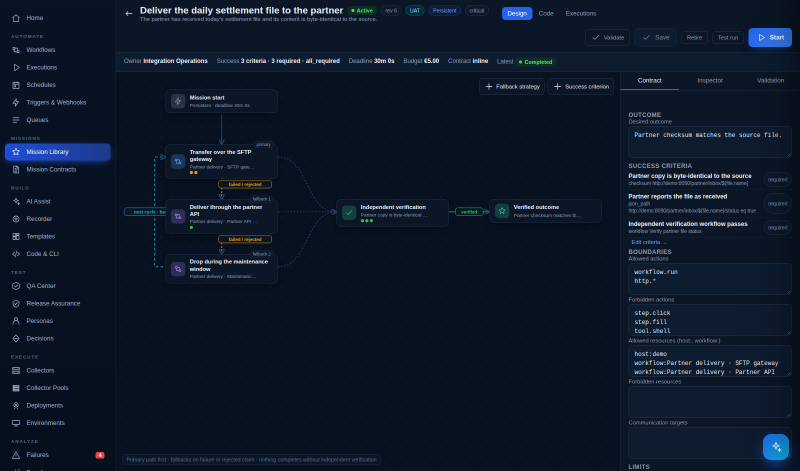Select Mission start node icon
This screenshot has width=800, height=471.
click(x=178, y=101)
